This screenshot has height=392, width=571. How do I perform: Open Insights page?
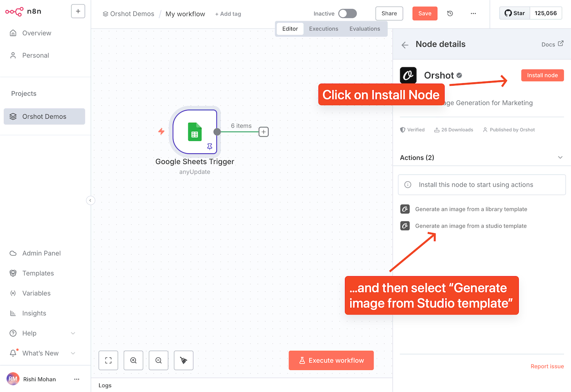click(x=34, y=313)
